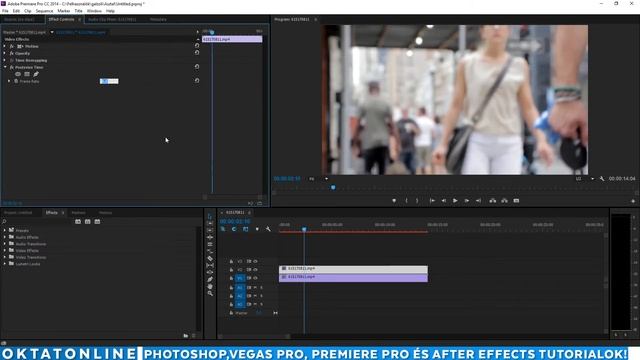The height and width of the screenshot is (360, 640).
Task: Toggle the Posterize Time fx button
Action: click(12, 67)
